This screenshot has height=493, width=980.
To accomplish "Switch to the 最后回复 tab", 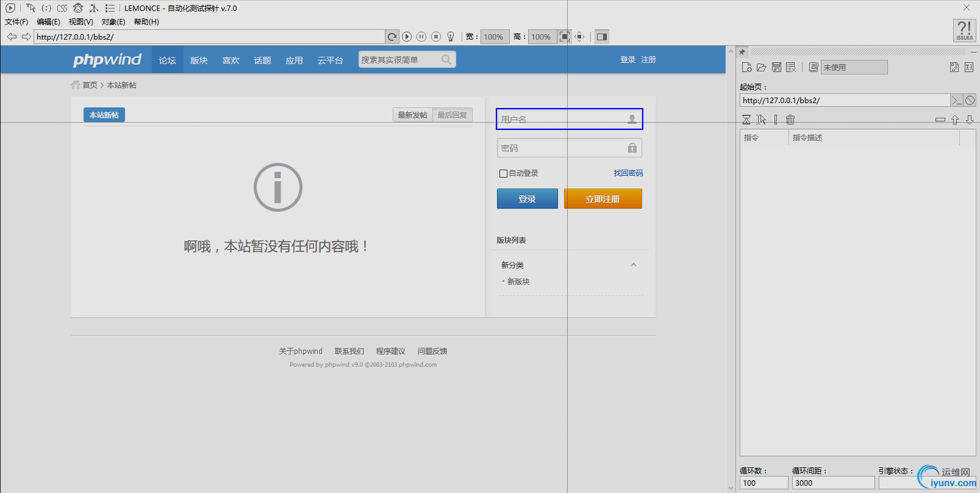I will 452,115.
